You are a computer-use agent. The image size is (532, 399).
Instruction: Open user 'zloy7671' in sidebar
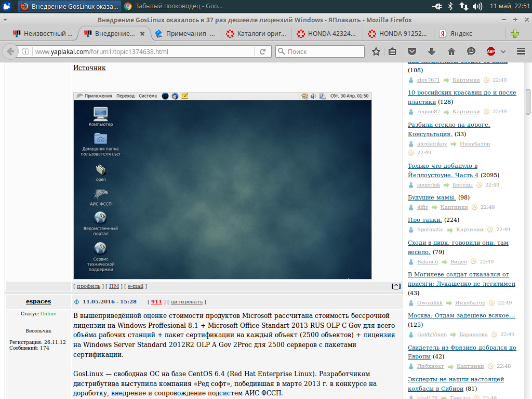click(x=428, y=79)
